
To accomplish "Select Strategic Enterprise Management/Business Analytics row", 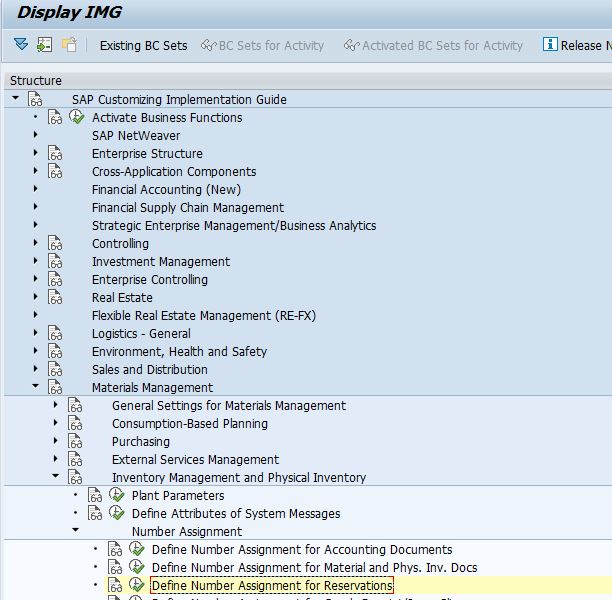I will 234,226.
